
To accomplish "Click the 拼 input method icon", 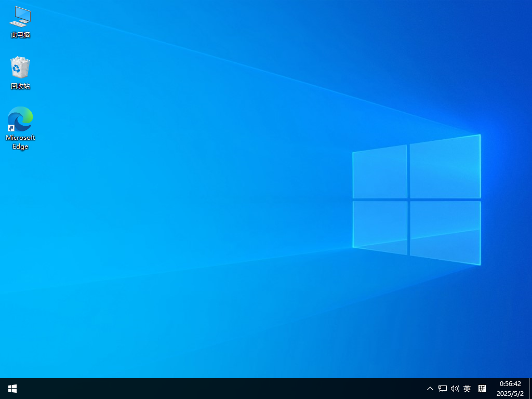I will tap(482, 389).
